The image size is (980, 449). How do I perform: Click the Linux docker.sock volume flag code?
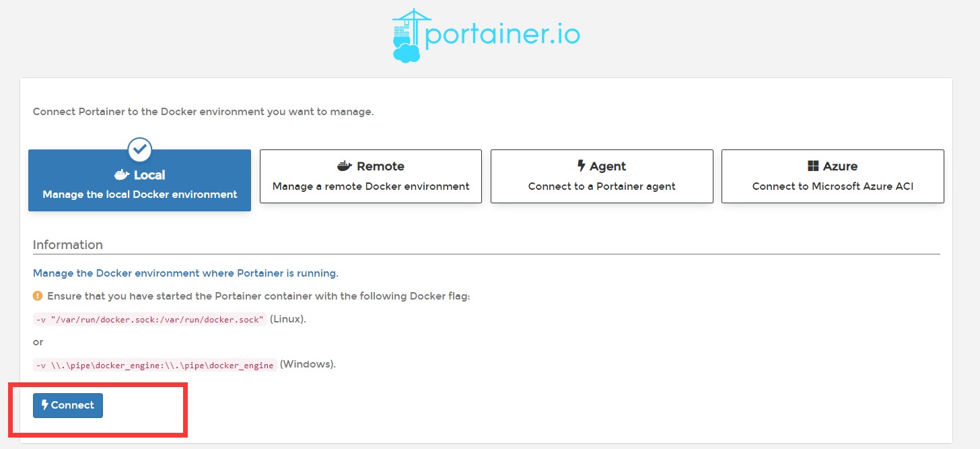(150, 319)
